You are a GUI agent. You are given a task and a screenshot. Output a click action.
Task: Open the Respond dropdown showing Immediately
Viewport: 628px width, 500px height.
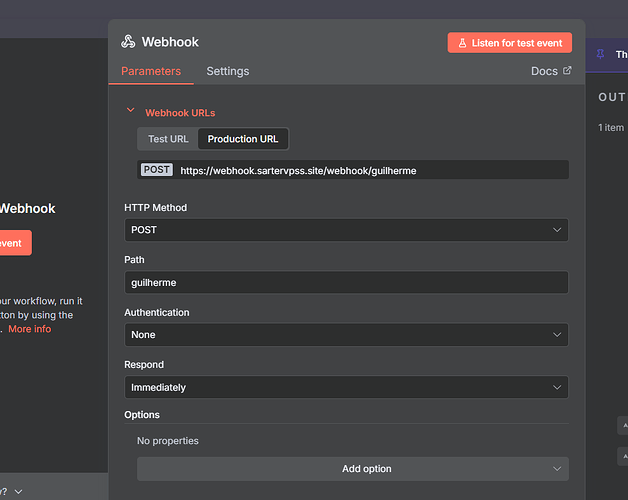(346, 387)
